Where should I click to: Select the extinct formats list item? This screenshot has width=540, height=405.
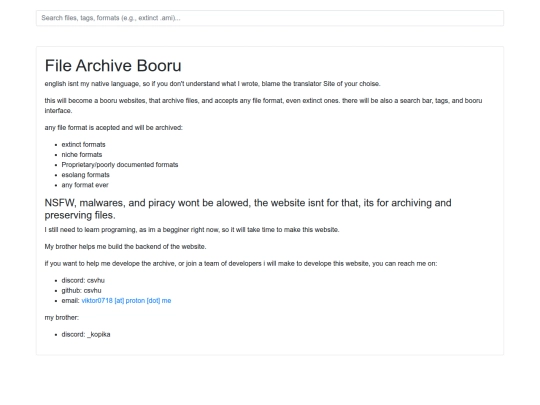click(x=83, y=145)
